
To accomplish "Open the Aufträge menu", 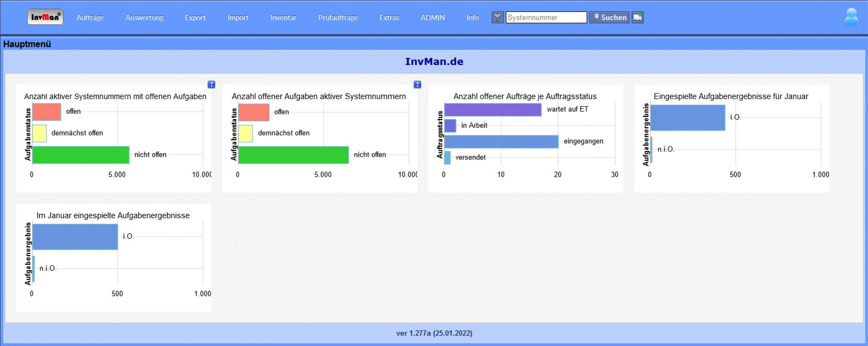I will (90, 17).
